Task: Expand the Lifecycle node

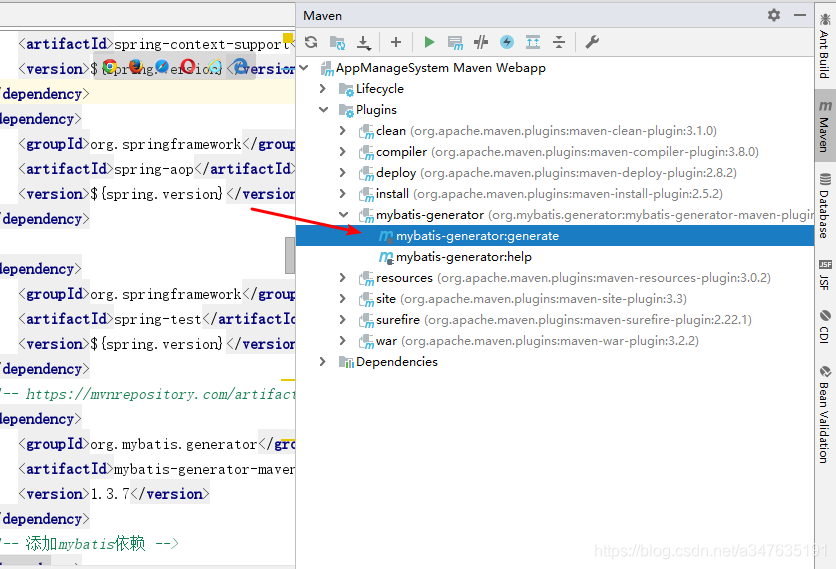Action: coord(323,89)
